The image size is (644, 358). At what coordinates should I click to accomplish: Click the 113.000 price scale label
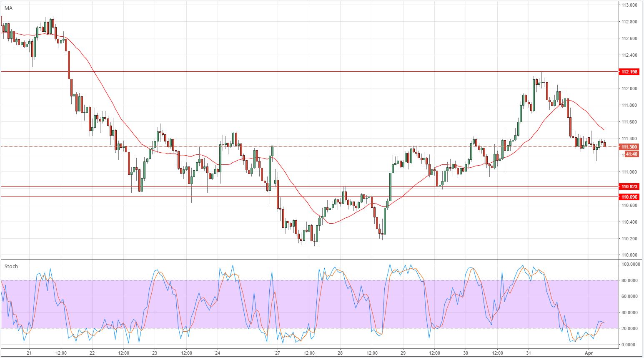(629, 5)
